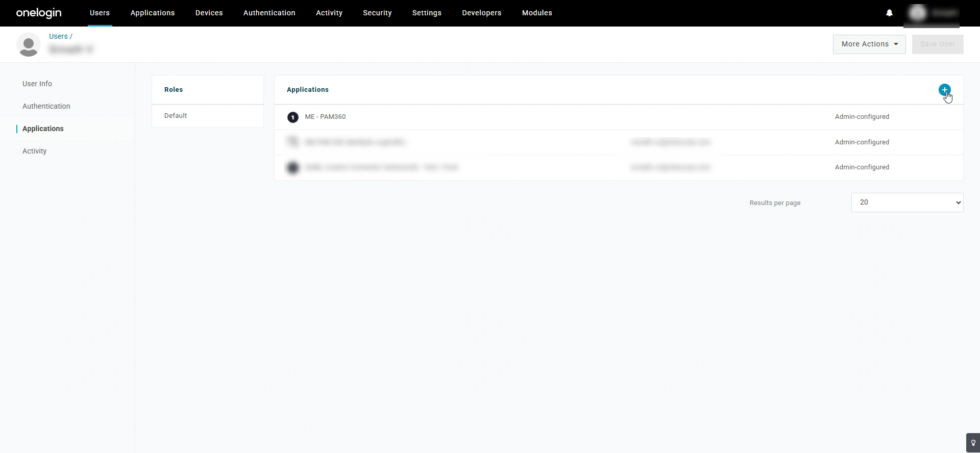Screen dimensions: 980x453
Task: Open the account profile menu avatar
Action: click(x=918, y=13)
